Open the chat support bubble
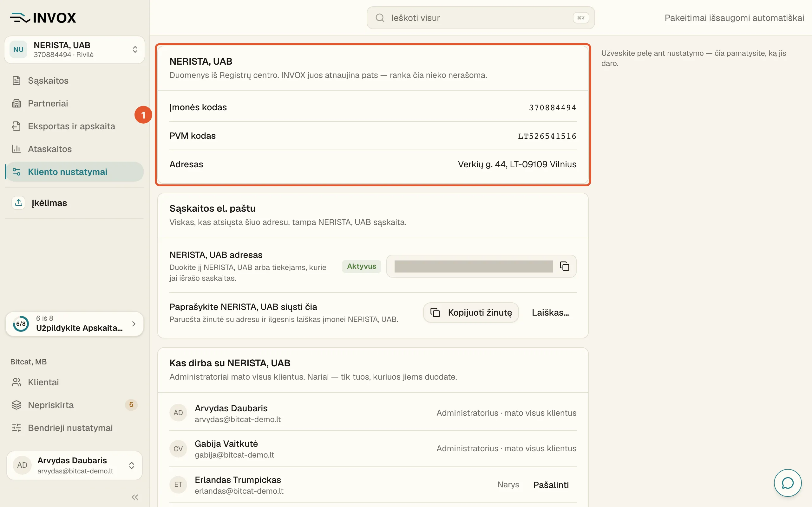The image size is (812, 507). [x=788, y=483]
